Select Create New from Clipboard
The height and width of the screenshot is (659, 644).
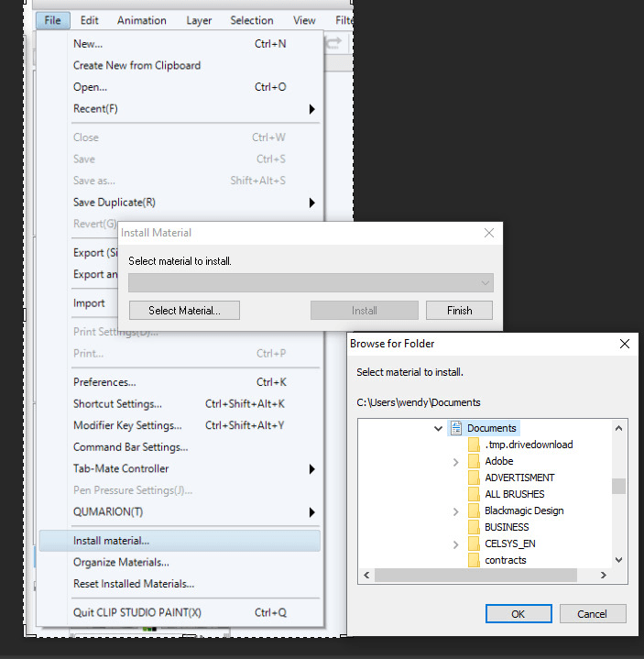click(x=180, y=66)
